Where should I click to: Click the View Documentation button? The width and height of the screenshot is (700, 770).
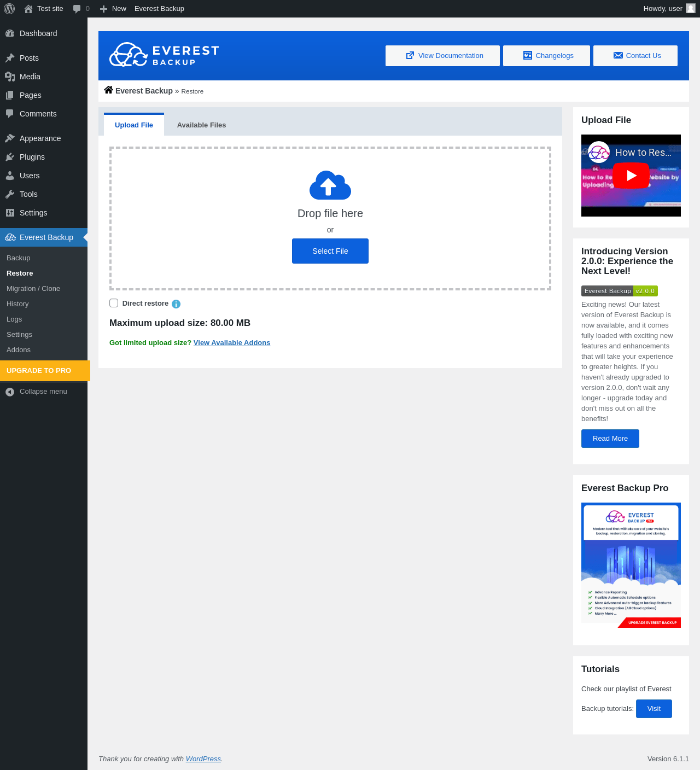(x=442, y=56)
